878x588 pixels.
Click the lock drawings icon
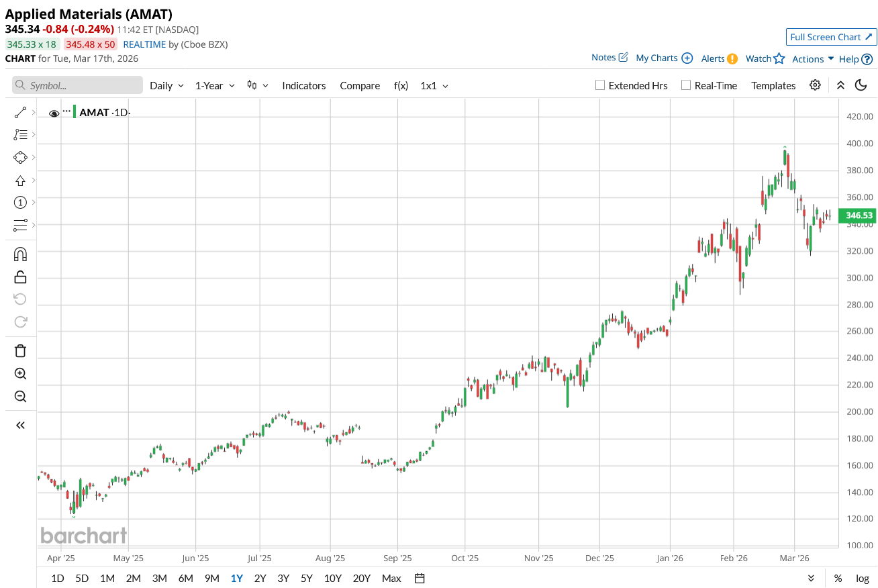tap(20, 277)
